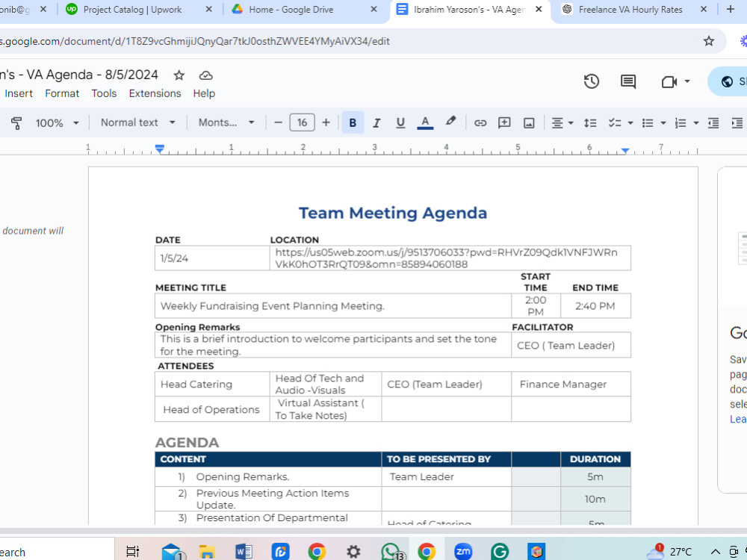Expand the bulleted list options arrow

[x=663, y=123]
